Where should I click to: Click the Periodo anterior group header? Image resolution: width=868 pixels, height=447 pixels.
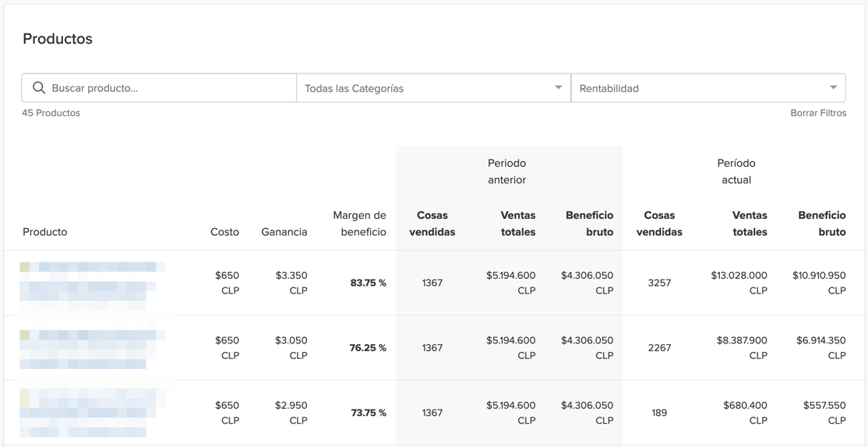point(506,171)
